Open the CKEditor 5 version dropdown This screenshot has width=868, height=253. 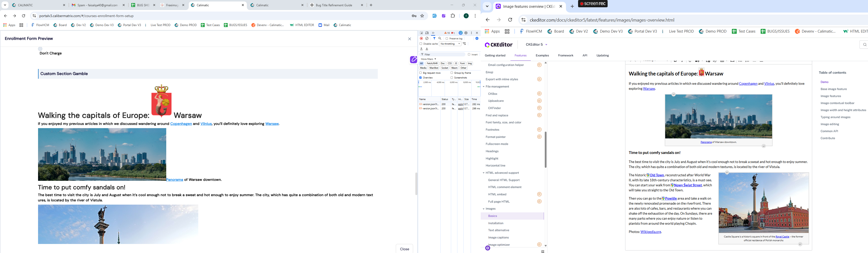coord(537,45)
